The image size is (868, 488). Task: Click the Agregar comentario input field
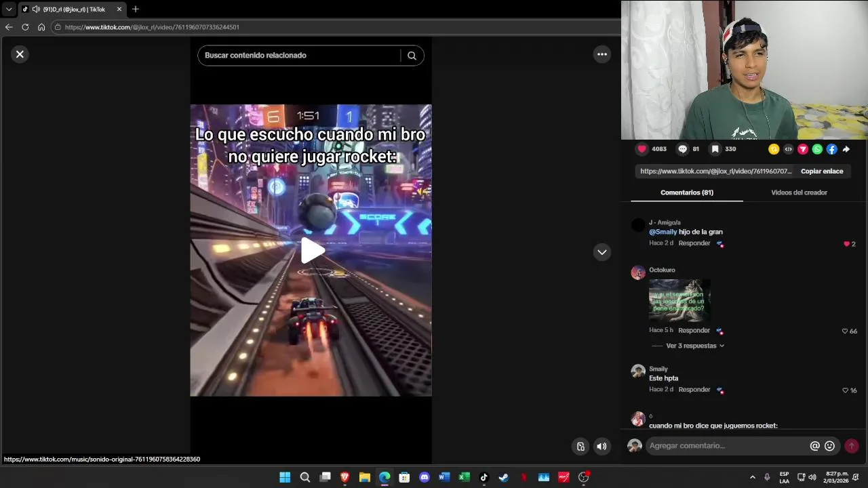726,446
